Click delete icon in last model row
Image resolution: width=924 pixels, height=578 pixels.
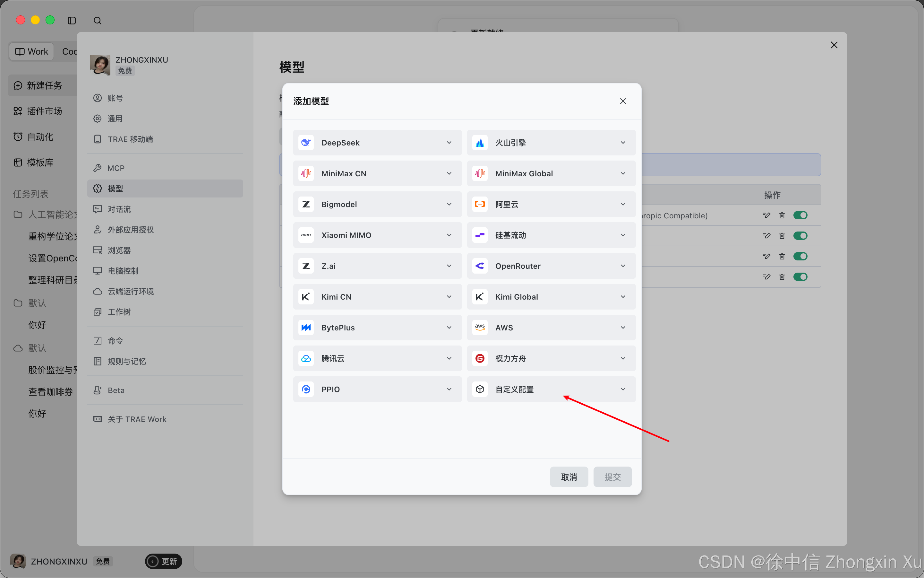(782, 277)
